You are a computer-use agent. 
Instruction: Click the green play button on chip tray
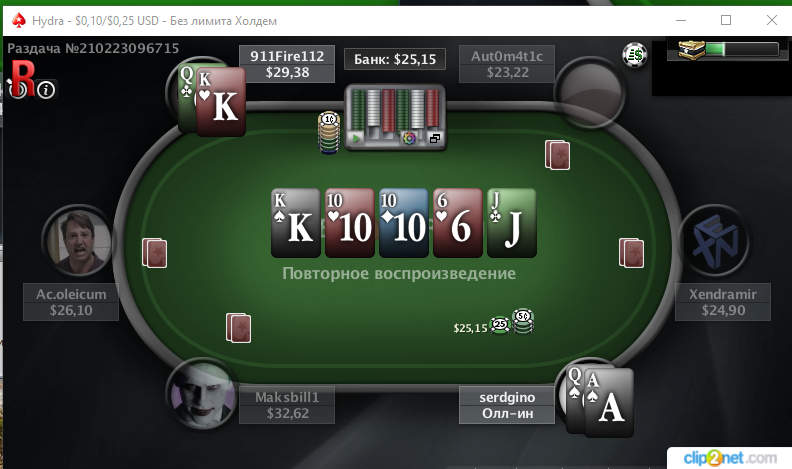(x=357, y=138)
